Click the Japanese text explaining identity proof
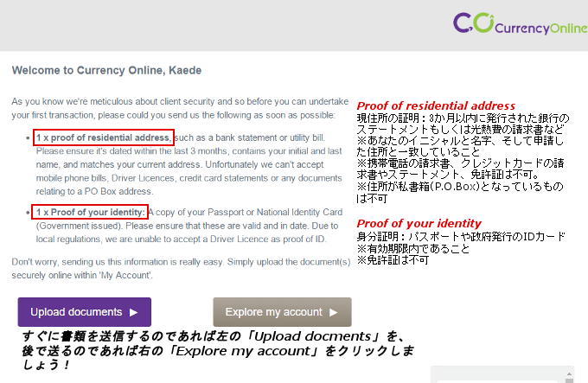 point(450,247)
